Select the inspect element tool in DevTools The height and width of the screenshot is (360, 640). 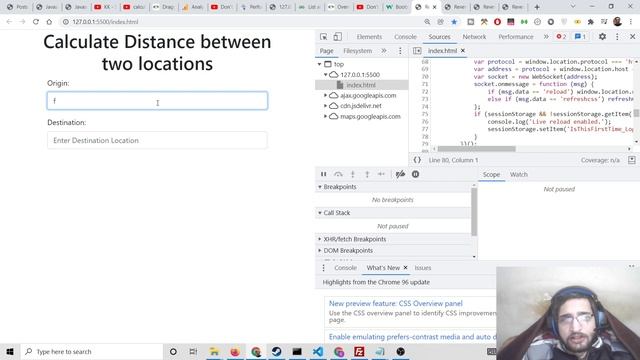tap(324, 37)
